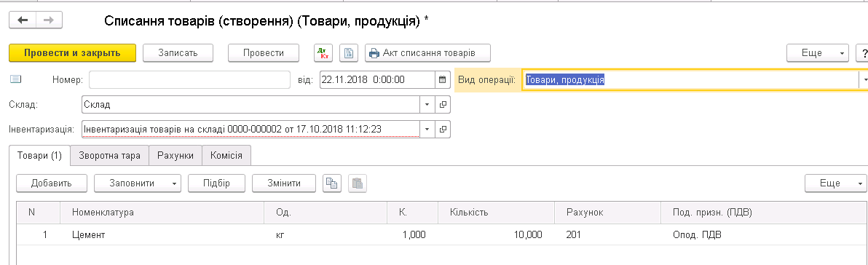
Task: Click the forward navigation arrow
Action: pos(49,20)
